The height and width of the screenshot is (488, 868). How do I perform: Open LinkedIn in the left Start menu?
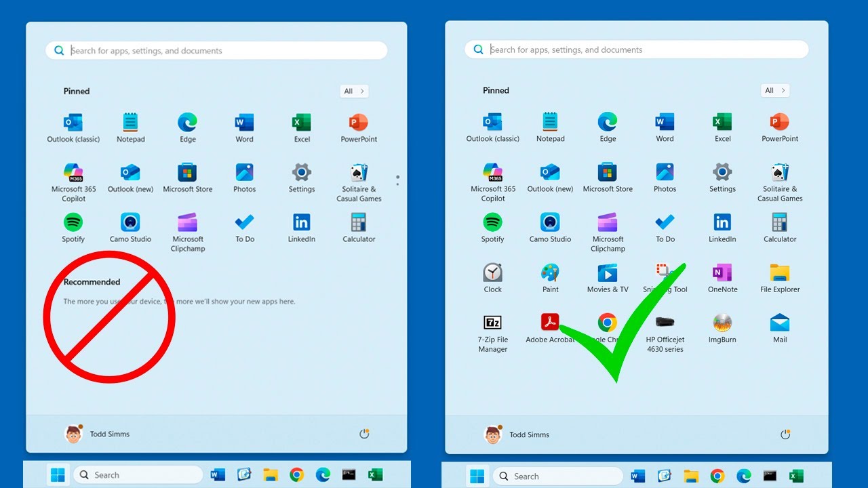[x=302, y=228]
